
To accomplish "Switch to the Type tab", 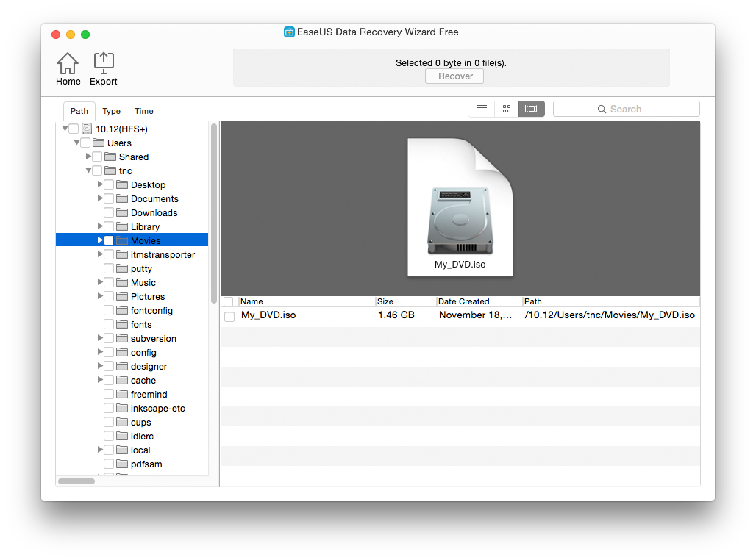I will pyautogui.click(x=111, y=111).
